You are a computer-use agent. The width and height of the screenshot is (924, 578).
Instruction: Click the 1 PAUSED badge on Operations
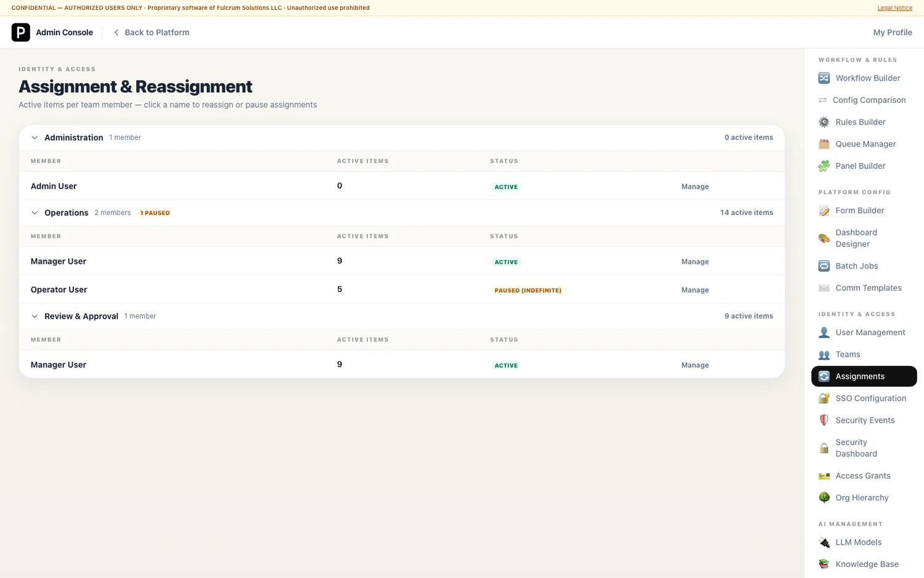[155, 213]
